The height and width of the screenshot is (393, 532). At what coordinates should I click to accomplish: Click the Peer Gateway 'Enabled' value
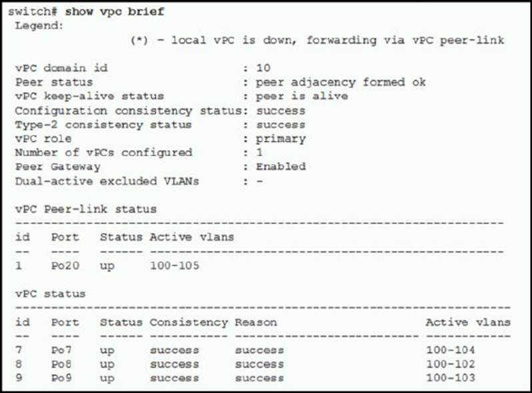281,167
